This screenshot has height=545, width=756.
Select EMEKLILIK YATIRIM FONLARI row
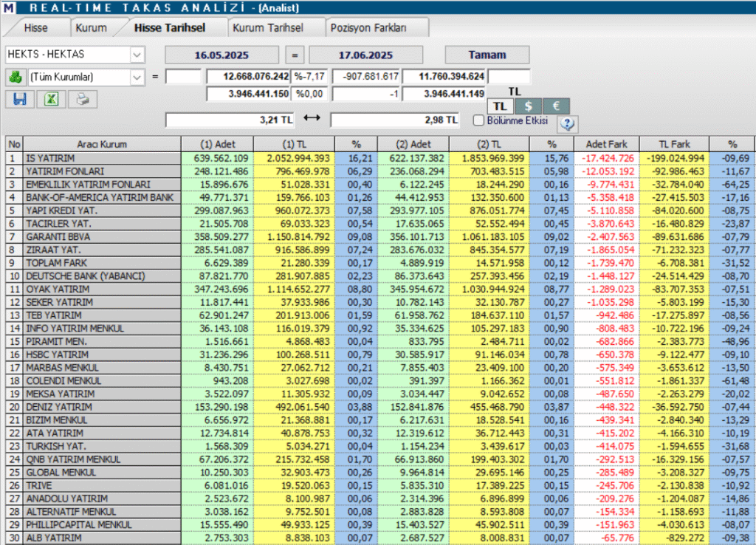pos(380,184)
